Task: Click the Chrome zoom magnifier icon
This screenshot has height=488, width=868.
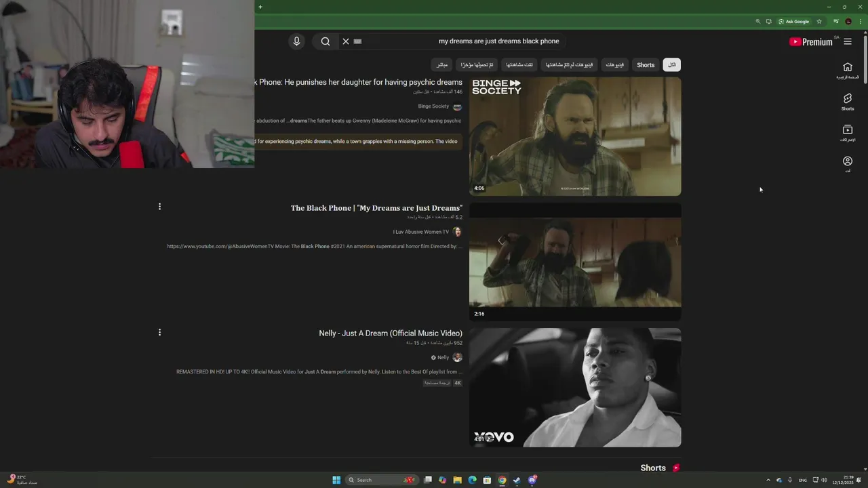Action: [757, 22]
